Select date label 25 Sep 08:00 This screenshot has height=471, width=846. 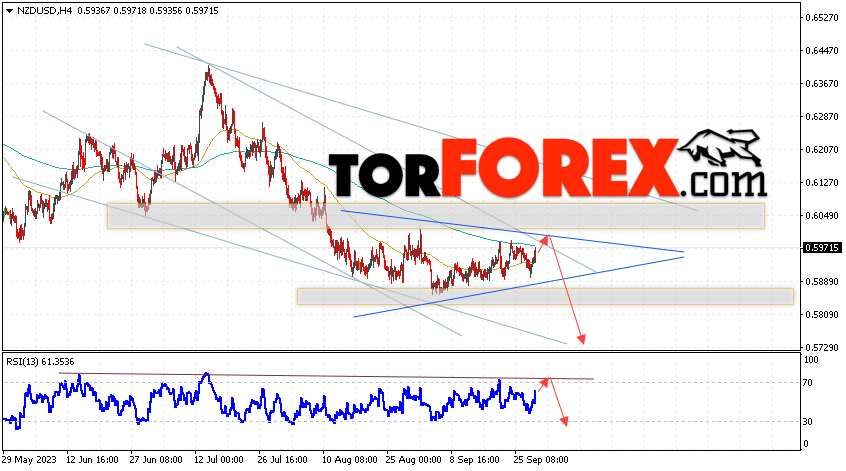click(x=541, y=460)
